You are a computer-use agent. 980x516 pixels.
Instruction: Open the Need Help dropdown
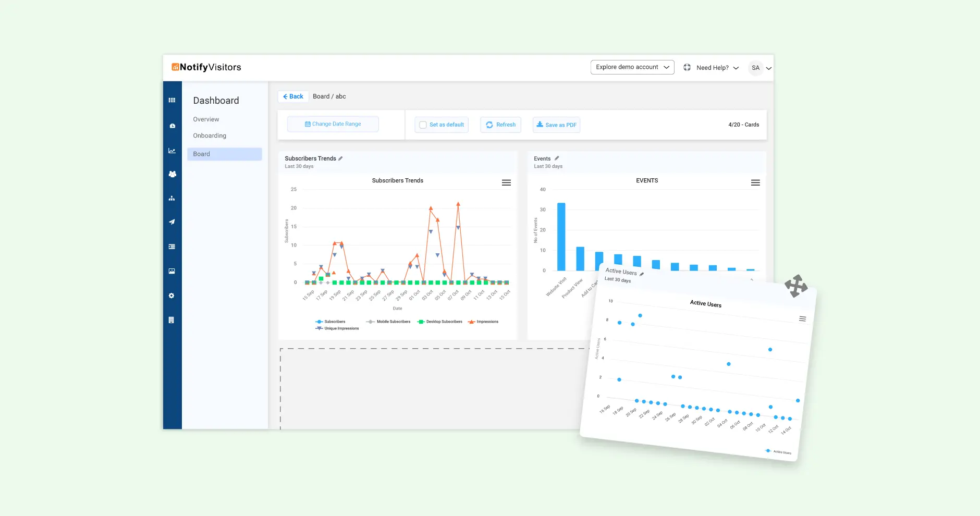pos(712,68)
